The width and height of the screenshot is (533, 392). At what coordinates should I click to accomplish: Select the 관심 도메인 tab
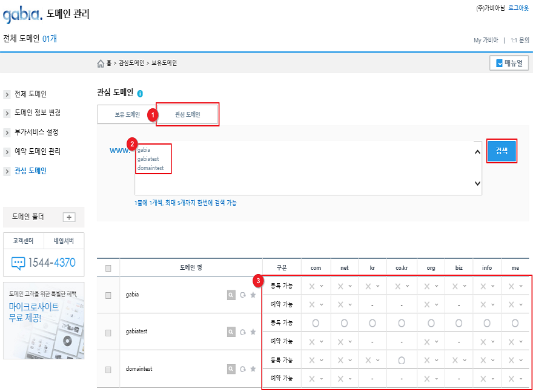(x=187, y=114)
